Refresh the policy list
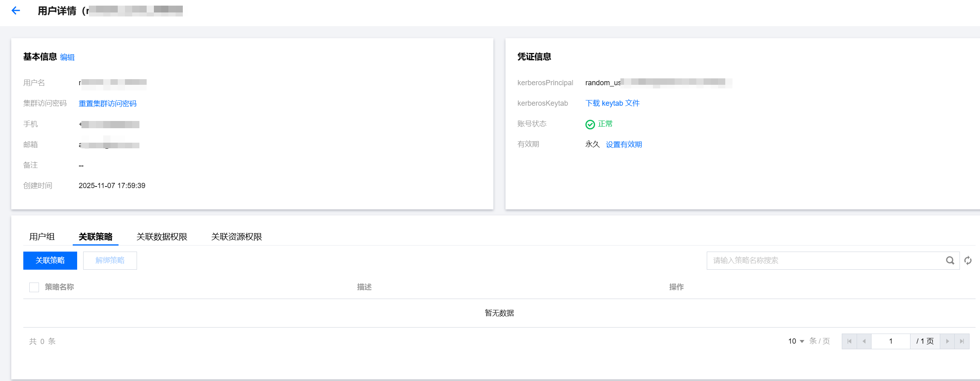Screen dimensions: 980x381 (x=968, y=260)
